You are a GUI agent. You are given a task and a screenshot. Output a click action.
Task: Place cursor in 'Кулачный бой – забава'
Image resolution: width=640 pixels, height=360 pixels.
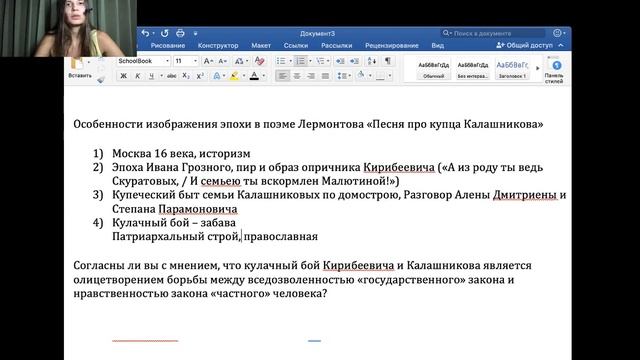(x=174, y=223)
